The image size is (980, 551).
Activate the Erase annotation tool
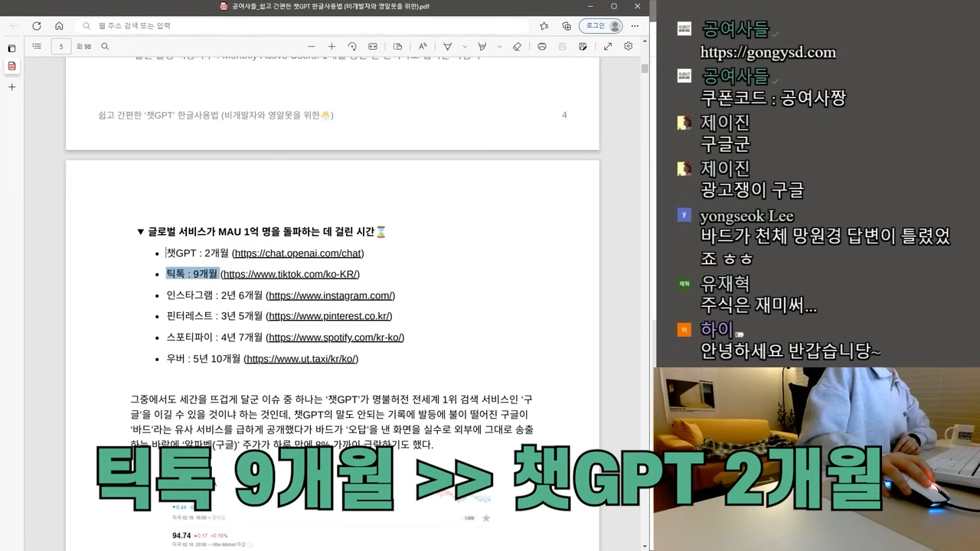[x=518, y=46]
